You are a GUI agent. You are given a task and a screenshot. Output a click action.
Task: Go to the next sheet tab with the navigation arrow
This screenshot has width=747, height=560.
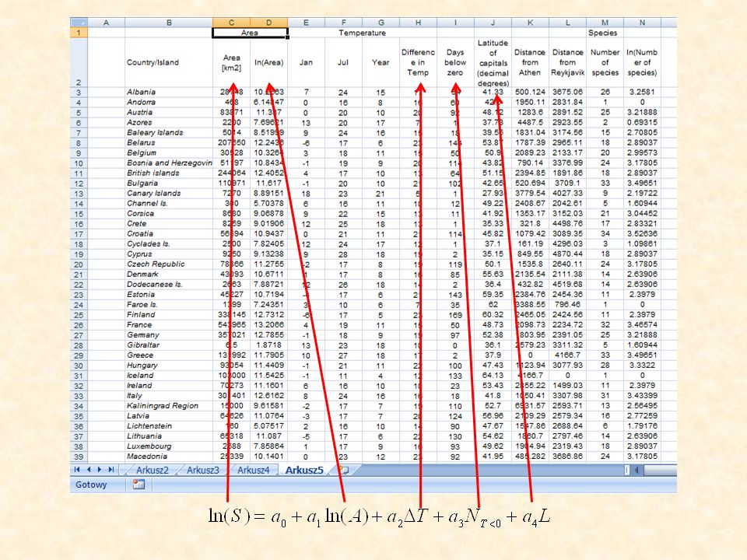100,470
